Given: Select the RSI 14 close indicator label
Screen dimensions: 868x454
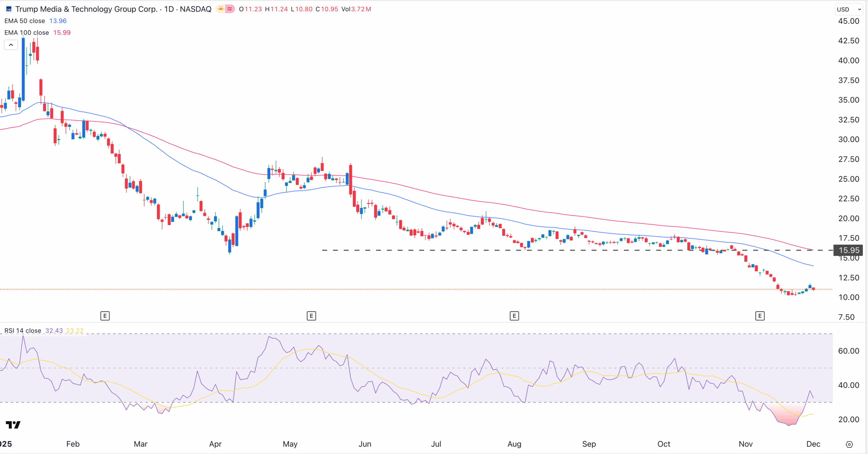Looking at the screenshot, I should pos(23,331).
